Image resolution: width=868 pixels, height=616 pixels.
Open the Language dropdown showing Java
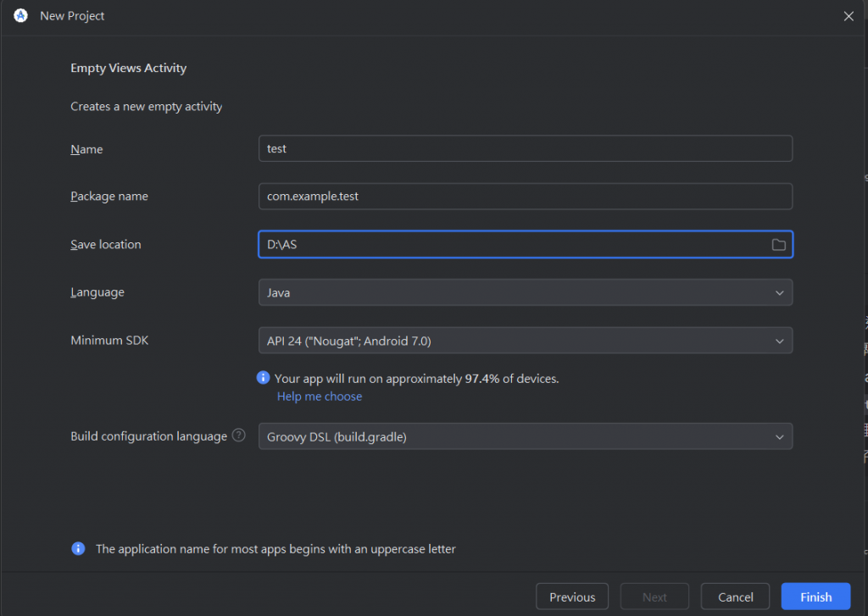point(525,292)
